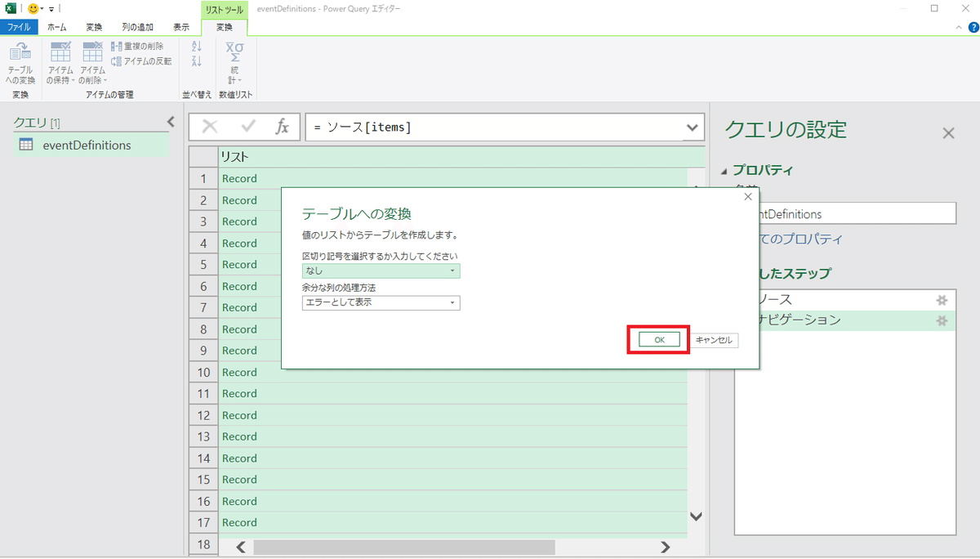Switch to the first 変換 tab
This screenshot has width=980, height=559.
[x=95, y=27]
